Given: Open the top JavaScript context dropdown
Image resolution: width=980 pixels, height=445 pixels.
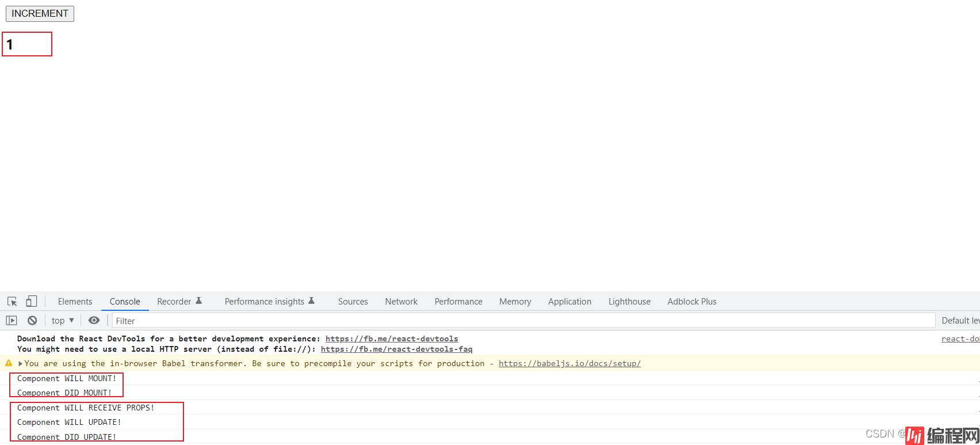Looking at the screenshot, I should tap(63, 321).
